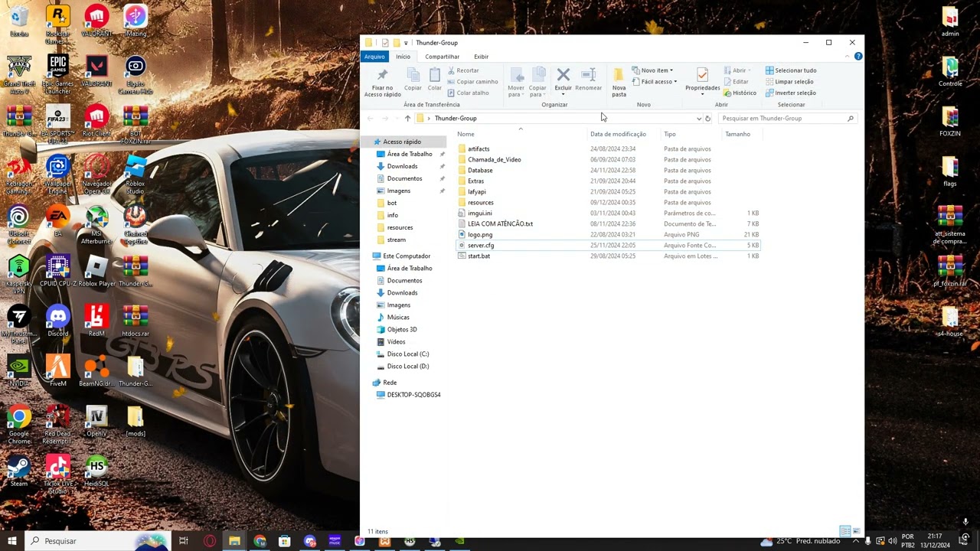Select the logo.png file row
This screenshot has height=551, width=980.
pyautogui.click(x=608, y=235)
